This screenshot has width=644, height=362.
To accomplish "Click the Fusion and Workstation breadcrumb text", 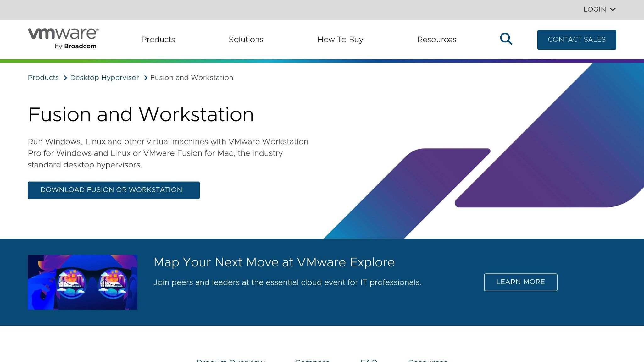I will (x=192, y=77).
